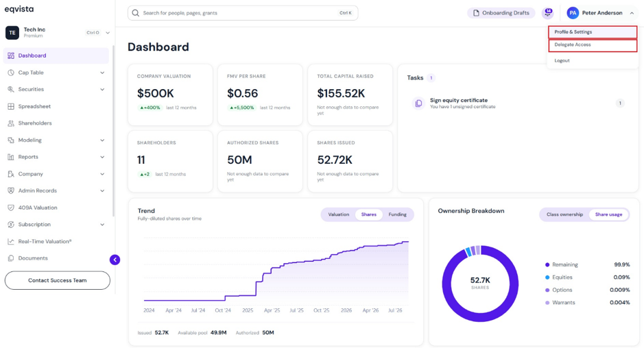
Task: Click the equity certificate document icon
Action: (418, 103)
